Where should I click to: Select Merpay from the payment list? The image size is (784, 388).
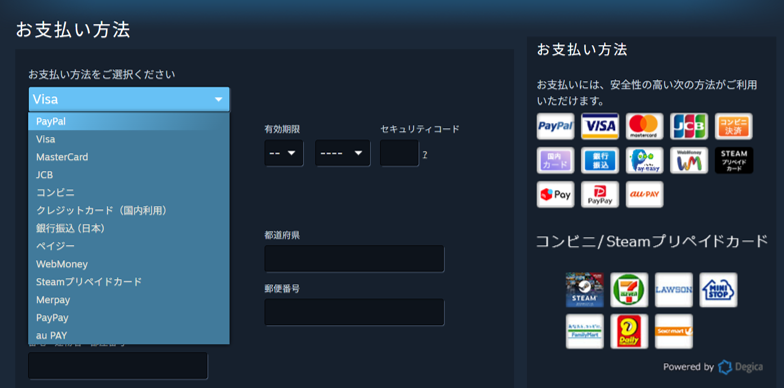point(129,300)
